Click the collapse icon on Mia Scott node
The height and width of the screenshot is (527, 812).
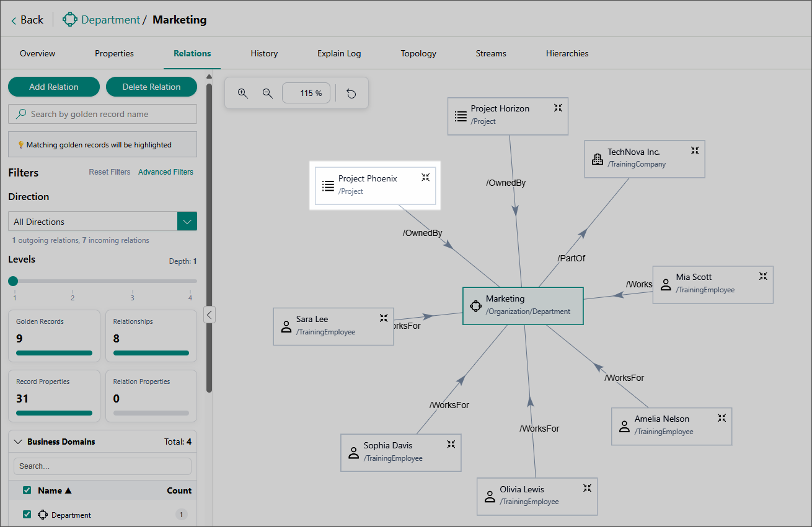(x=763, y=276)
